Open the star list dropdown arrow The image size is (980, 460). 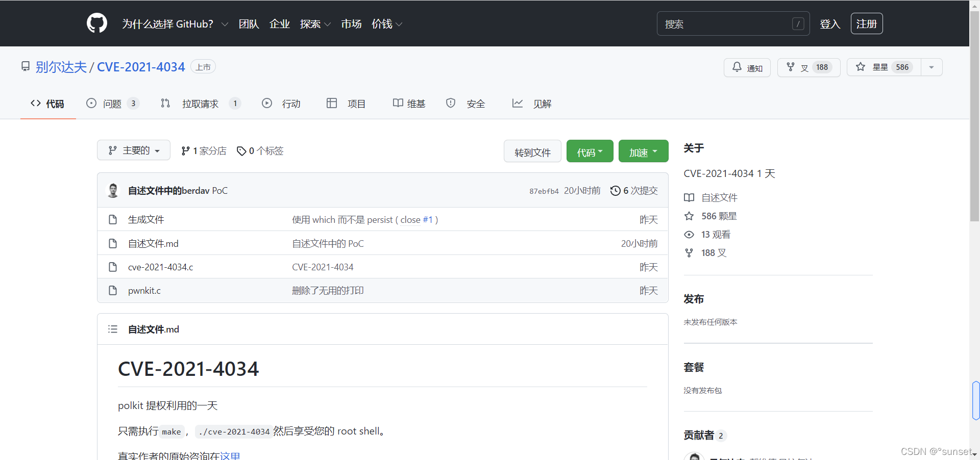click(x=932, y=67)
